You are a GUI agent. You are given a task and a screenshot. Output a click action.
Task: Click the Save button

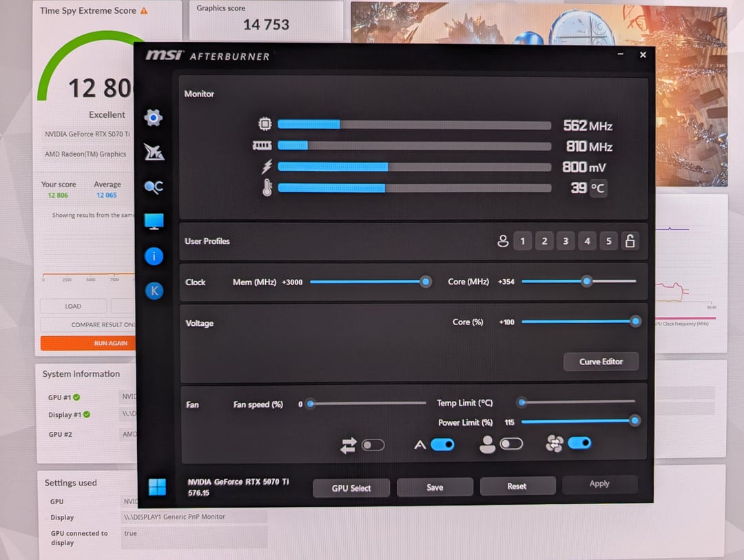[435, 488]
